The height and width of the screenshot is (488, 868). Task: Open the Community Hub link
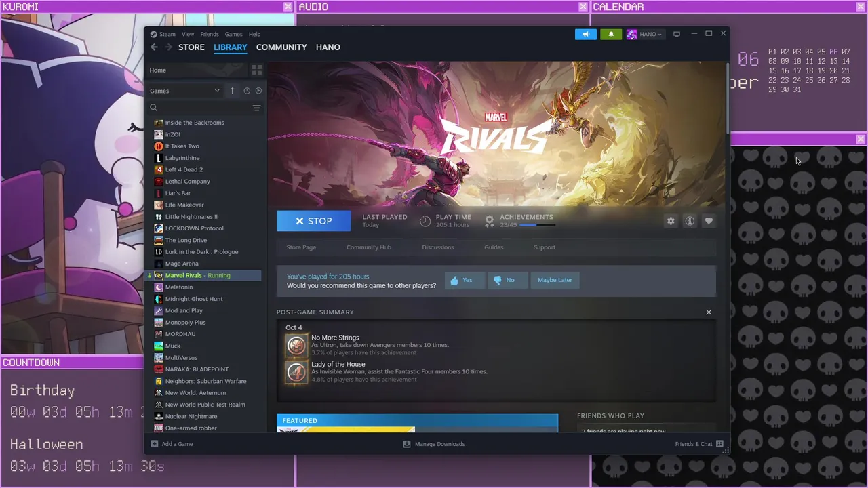[369, 247]
